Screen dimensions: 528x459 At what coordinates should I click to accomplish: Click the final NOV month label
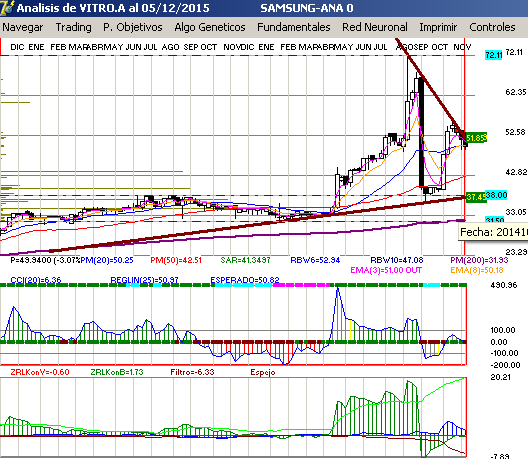pyautogui.click(x=462, y=47)
